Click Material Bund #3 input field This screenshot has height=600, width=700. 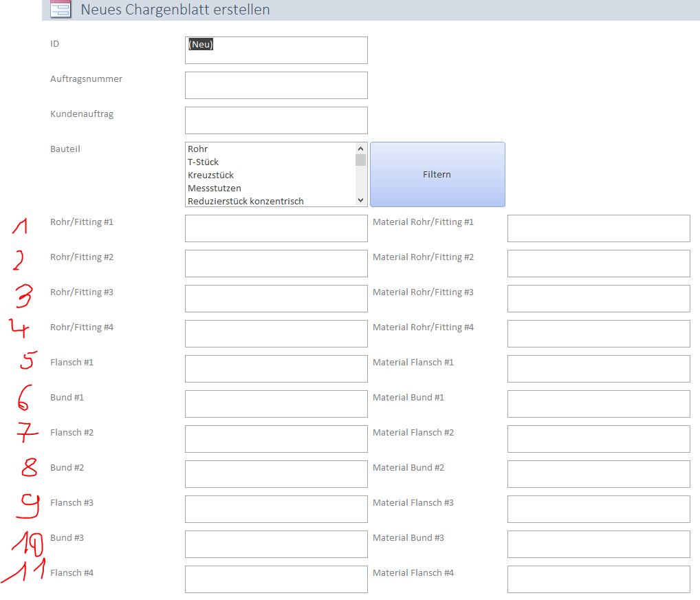click(x=599, y=544)
